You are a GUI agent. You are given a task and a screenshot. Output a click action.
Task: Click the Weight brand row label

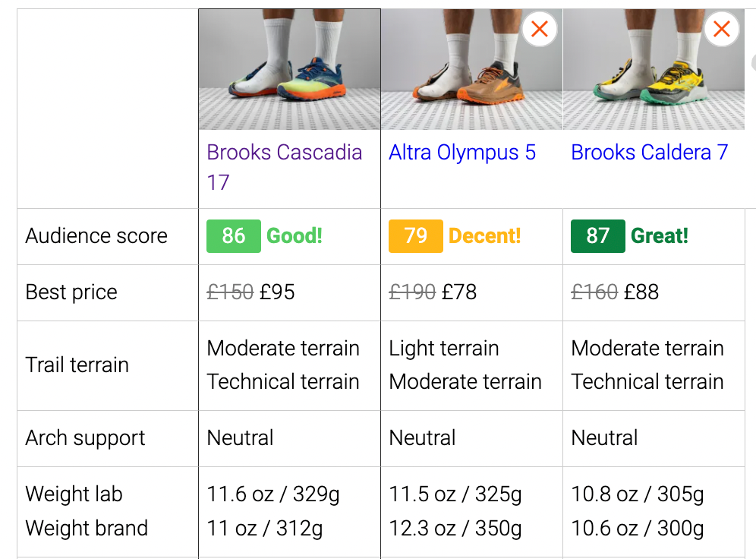[x=87, y=529]
